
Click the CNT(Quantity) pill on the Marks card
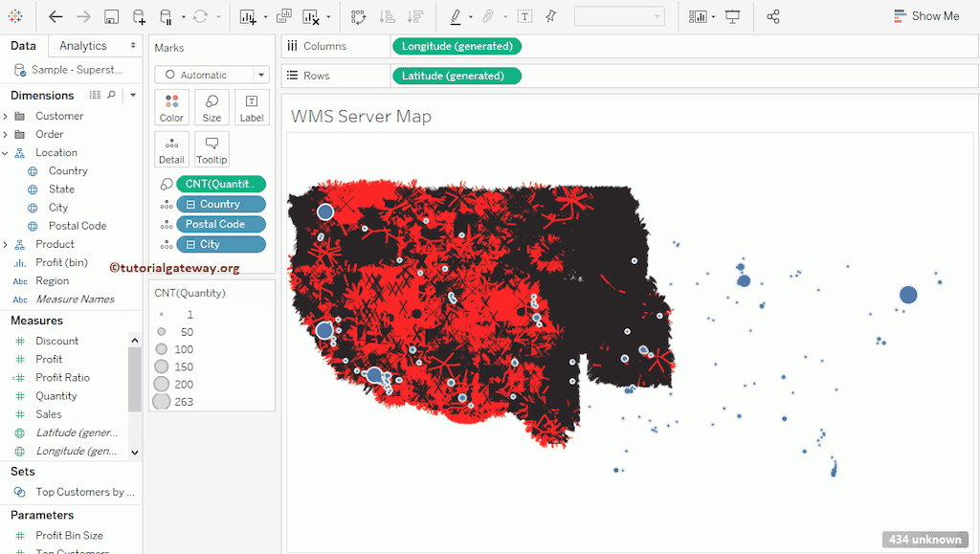click(x=220, y=183)
